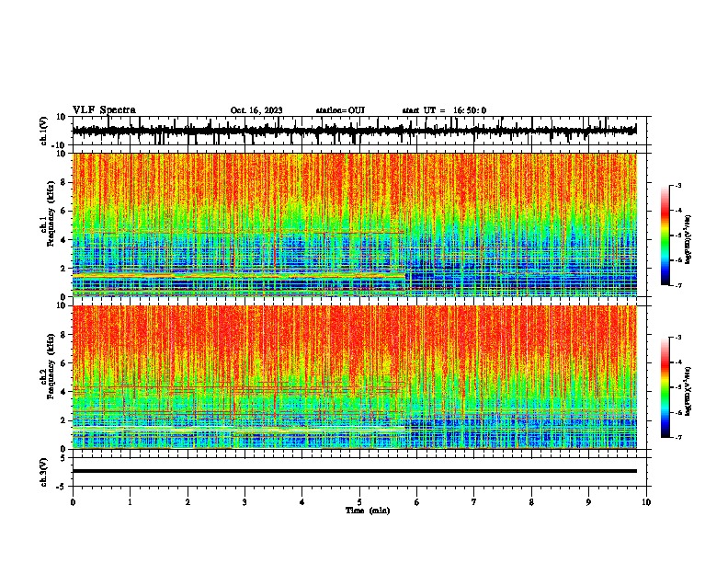Screen dimensions: 728x563
Task: Click the "ch.3(V)" axis label
Action: 44,472
